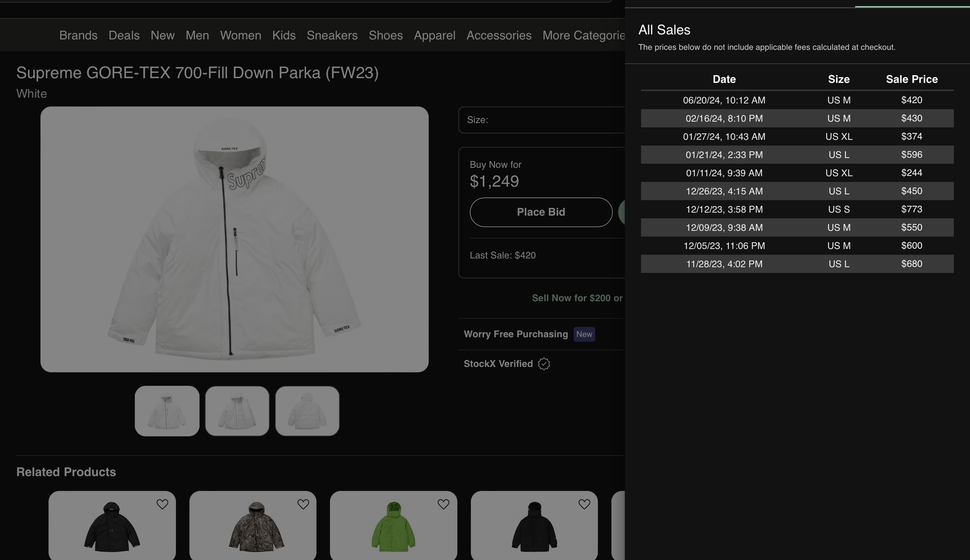Image resolution: width=970 pixels, height=560 pixels.
Task: Click the Sale Price column header
Action: (912, 79)
